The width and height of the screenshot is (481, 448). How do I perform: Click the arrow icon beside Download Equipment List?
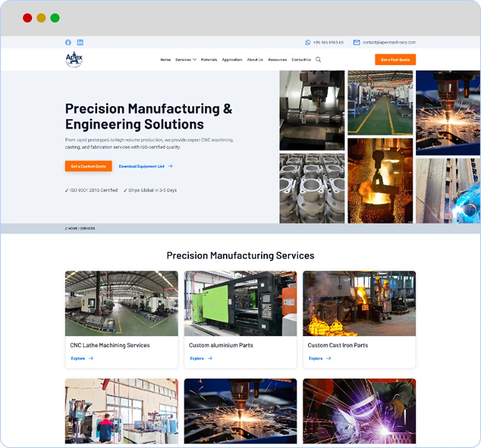click(x=171, y=166)
